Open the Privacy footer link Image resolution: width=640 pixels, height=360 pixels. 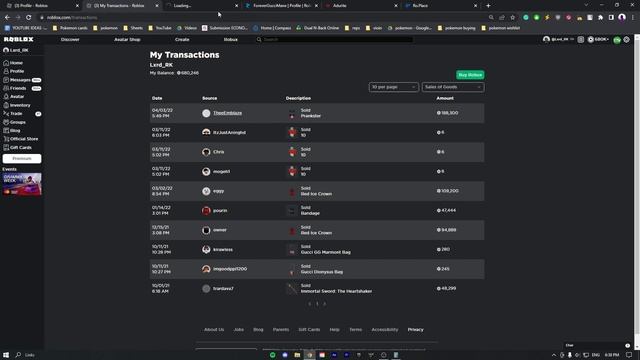click(416, 329)
